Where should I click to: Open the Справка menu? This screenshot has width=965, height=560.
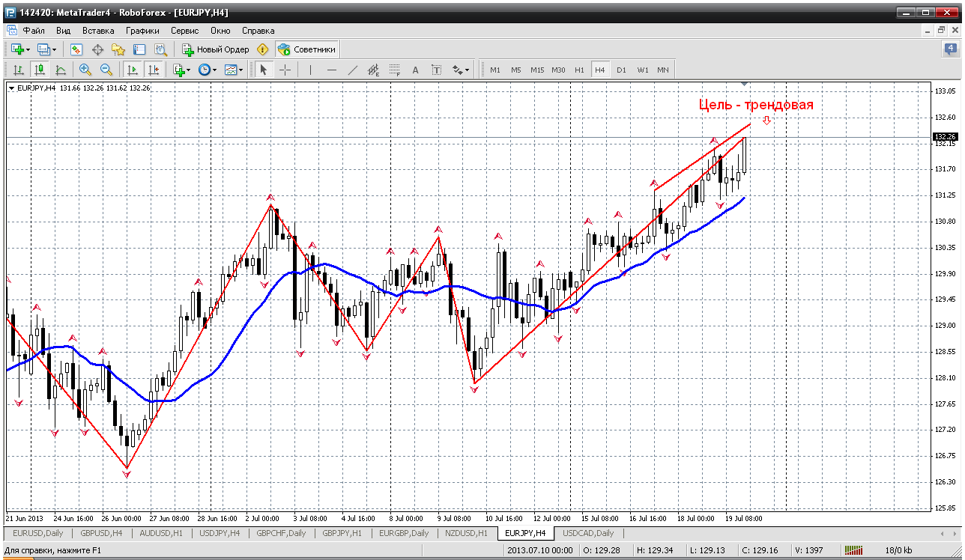coord(258,31)
